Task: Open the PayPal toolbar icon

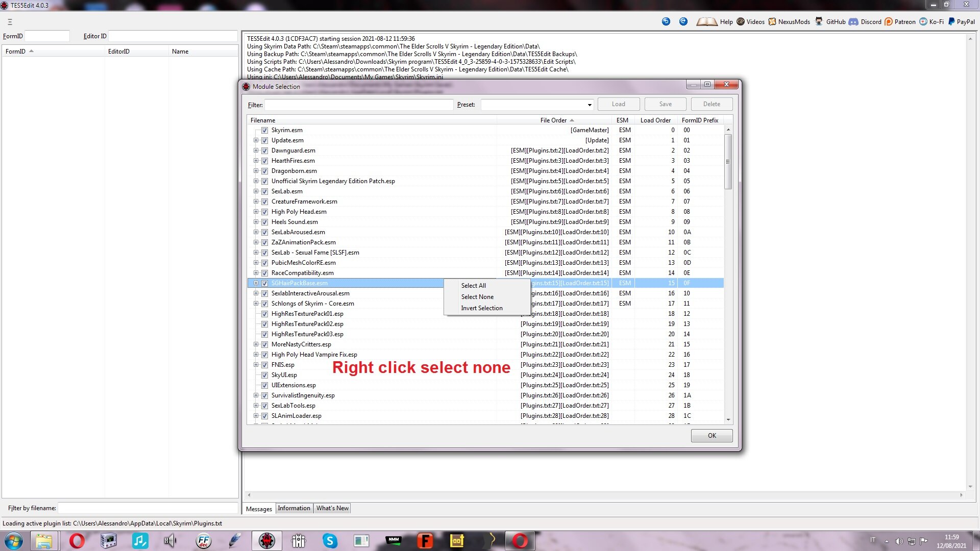Action: [951, 21]
